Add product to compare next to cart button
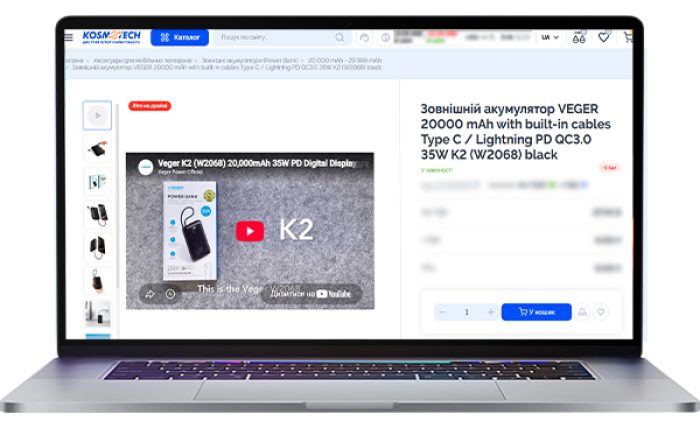This screenshot has height=428, width=700. [x=583, y=312]
